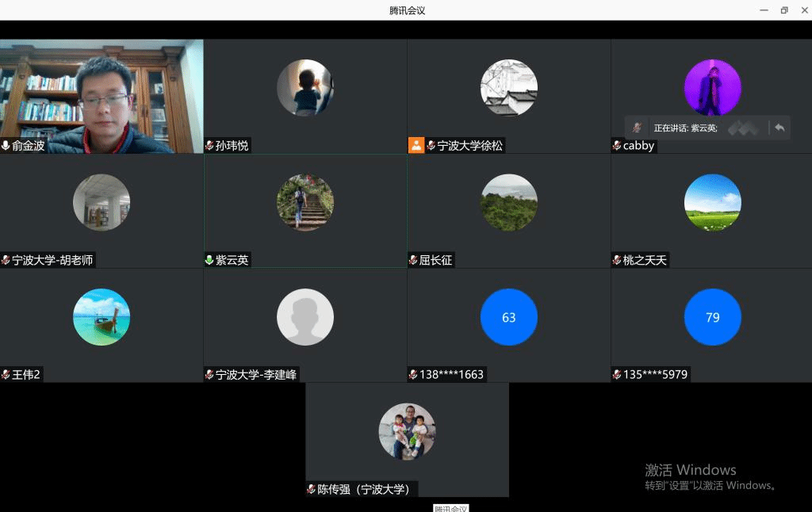The height and width of the screenshot is (512, 812).
Task: Click the muted mic icon beside cabby
Action: coord(617,146)
